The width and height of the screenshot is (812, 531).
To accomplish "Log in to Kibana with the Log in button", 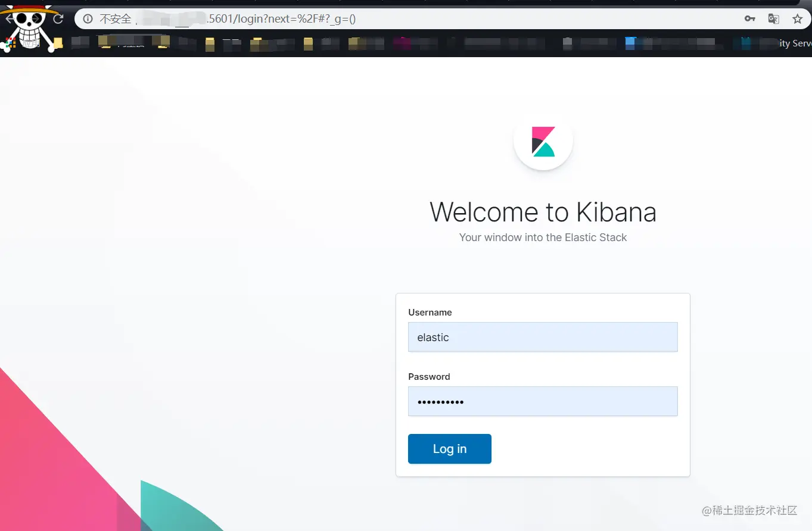I will point(450,449).
